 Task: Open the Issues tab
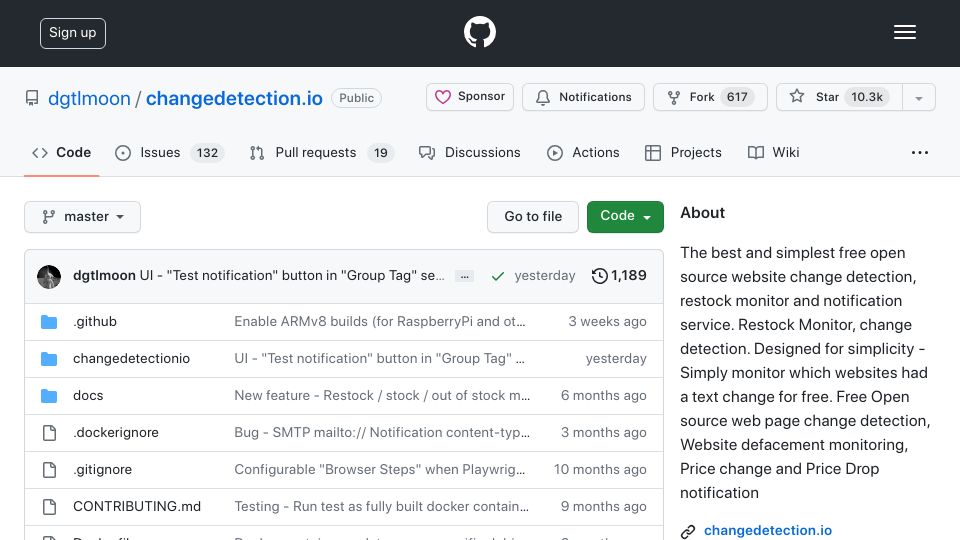(170, 152)
